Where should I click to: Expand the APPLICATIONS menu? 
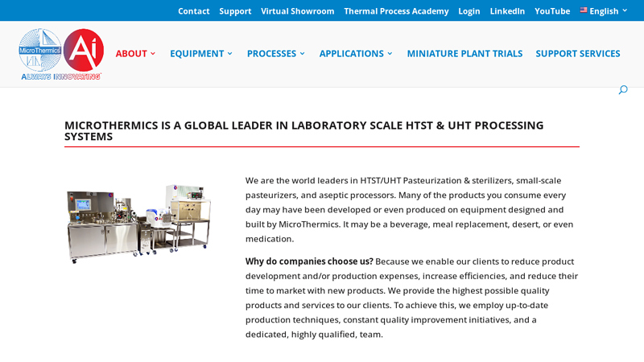356,54
